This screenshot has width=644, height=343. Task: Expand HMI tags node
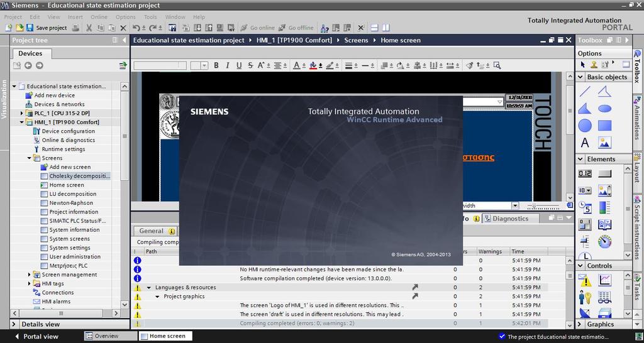coord(29,283)
